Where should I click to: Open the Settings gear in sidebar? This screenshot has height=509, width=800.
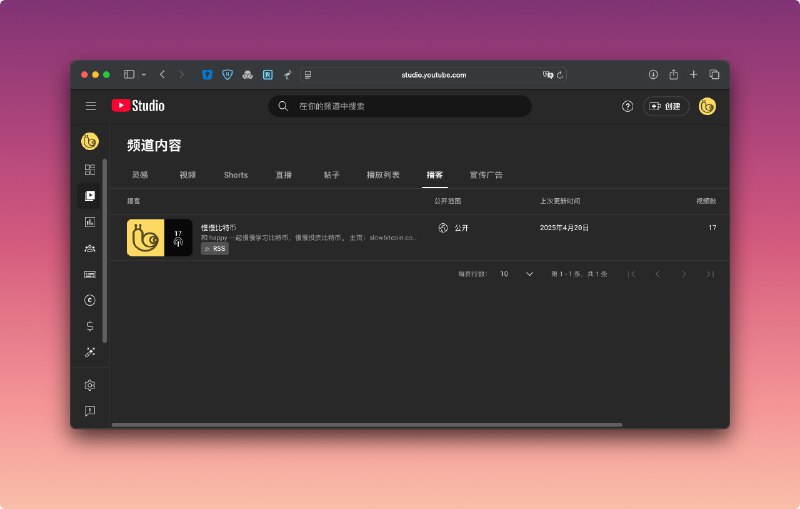90,385
